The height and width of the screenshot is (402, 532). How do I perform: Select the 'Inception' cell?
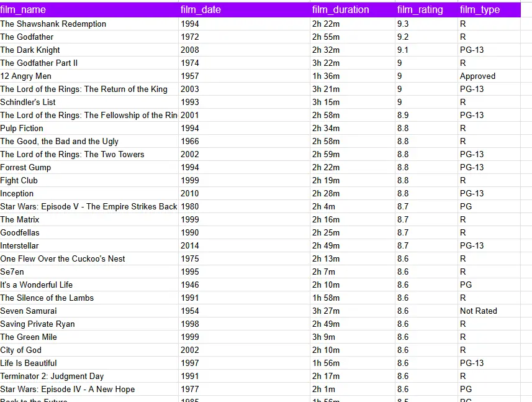89,193
